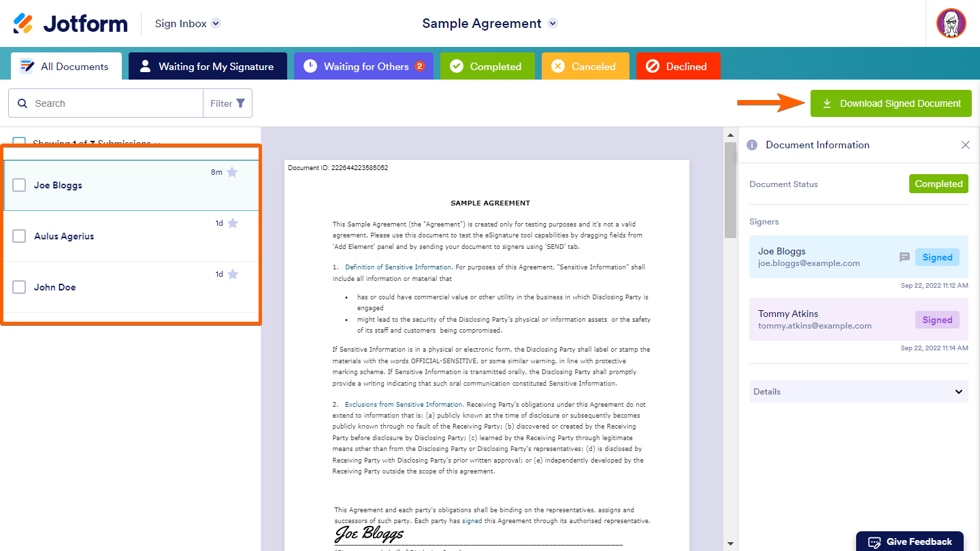Star the Joe Bloggs submission
This screenshot has height=551, width=980.
click(x=232, y=172)
